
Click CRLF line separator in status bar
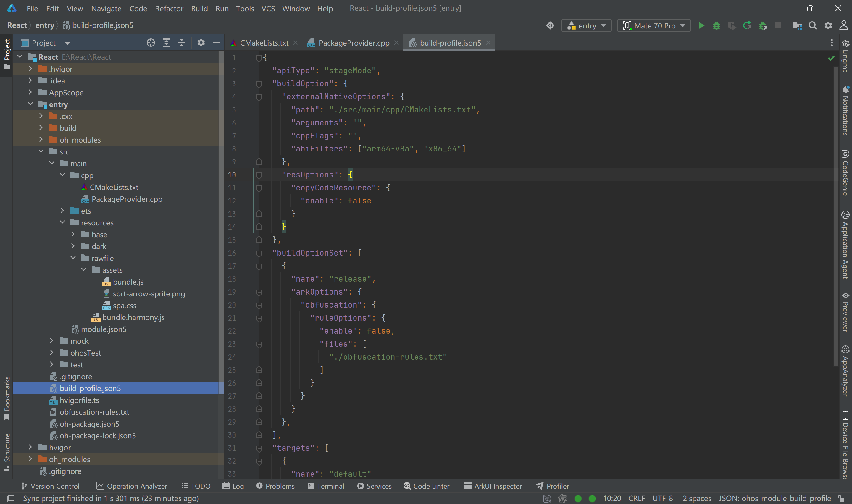pos(636,498)
